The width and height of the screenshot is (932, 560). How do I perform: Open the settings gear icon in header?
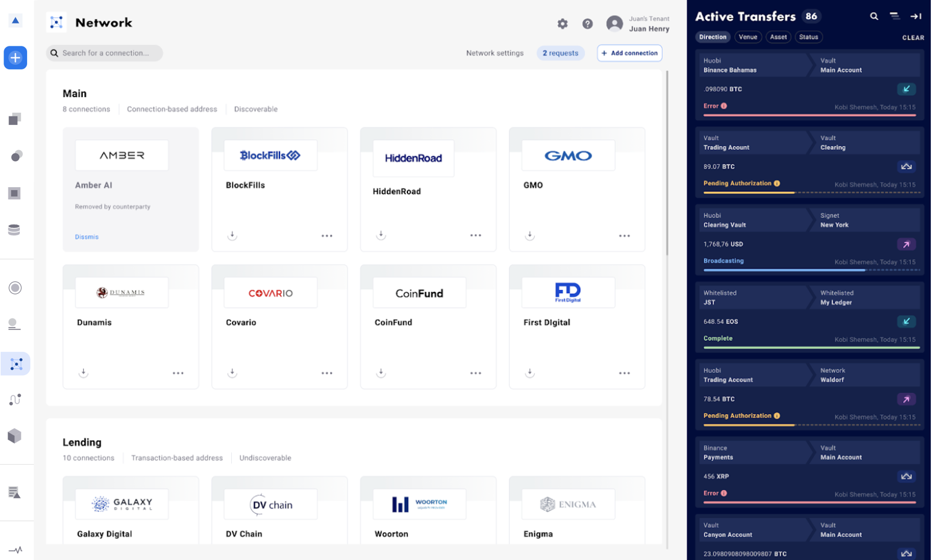pyautogui.click(x=563, y=24)
